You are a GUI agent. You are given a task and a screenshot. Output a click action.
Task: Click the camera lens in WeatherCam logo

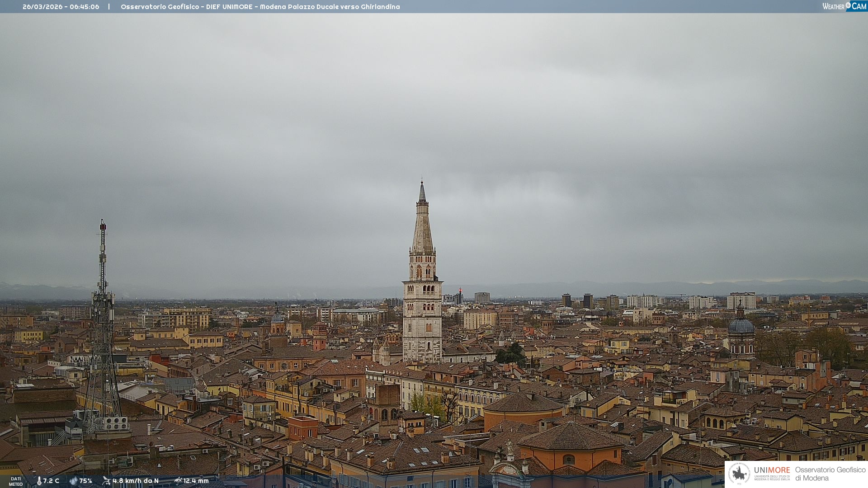click(848, 5)
